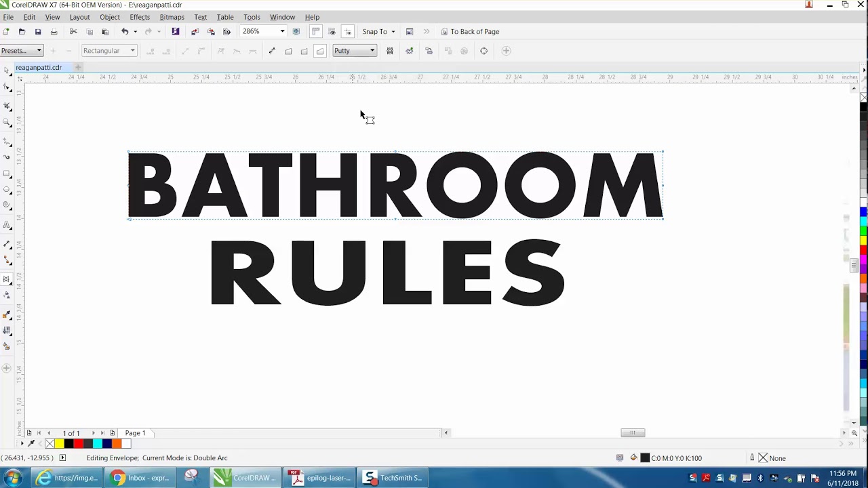Open the Presets dropdown

[x=21, y=51]
